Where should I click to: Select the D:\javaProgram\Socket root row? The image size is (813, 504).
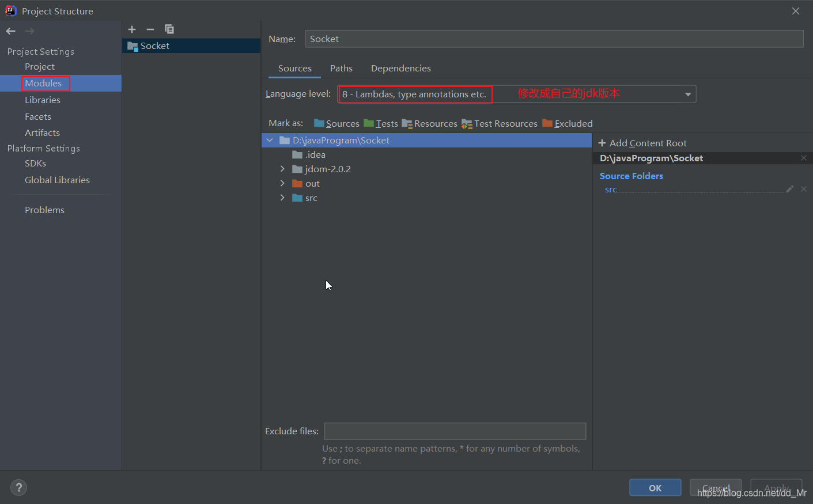click(426, 140)
